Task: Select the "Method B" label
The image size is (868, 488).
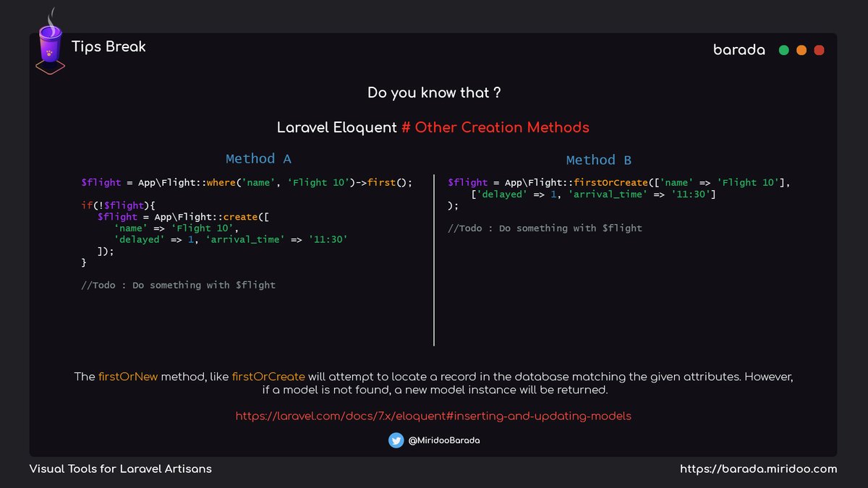Action: point(599,160)
